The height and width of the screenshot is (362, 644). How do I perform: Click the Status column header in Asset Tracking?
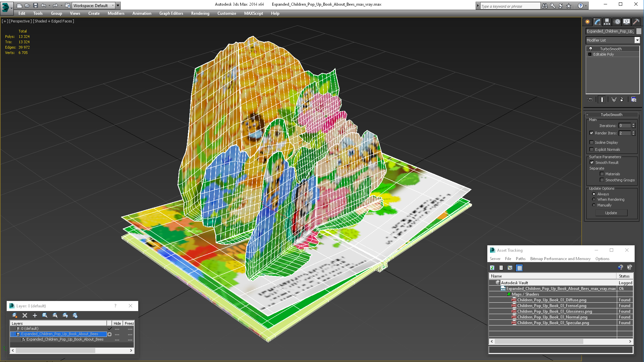[x=624, y=276]
